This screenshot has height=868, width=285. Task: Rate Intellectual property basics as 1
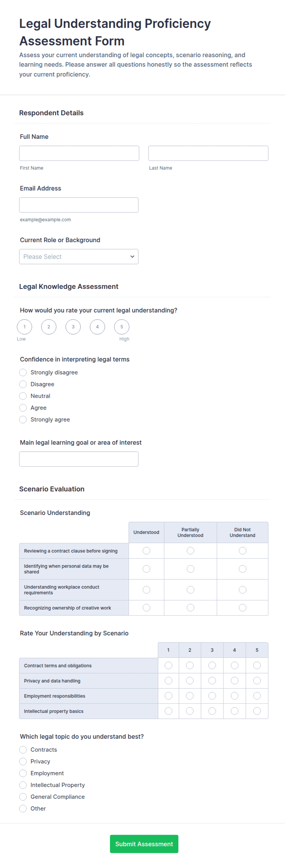pyautogui.click(x=169, y=711)
